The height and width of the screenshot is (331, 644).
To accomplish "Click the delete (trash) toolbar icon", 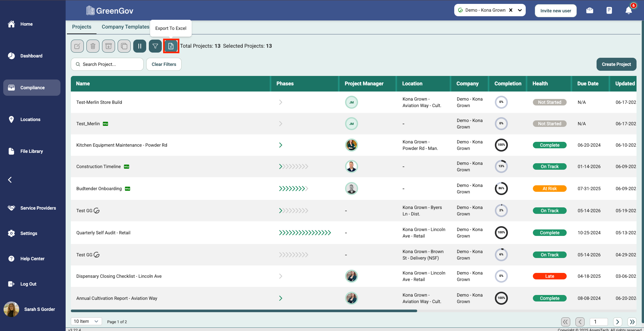I will click(93, 46).
